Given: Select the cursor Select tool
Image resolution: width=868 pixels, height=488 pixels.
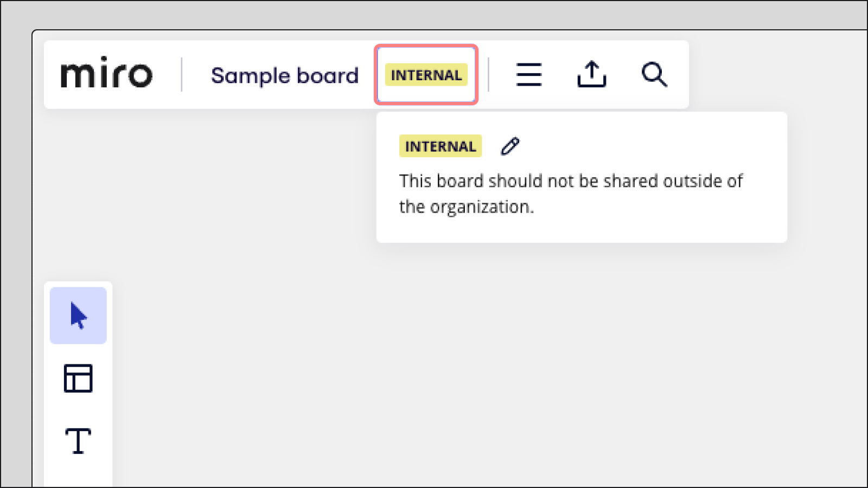Looking at the screenshot, I should 78,316.
